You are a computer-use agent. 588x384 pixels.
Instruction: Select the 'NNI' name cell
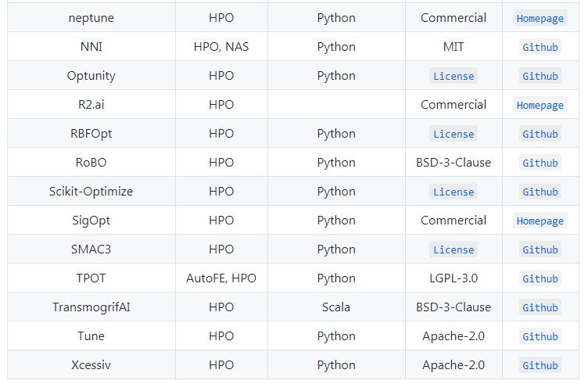pyautogui.click(x=91, y=46)
